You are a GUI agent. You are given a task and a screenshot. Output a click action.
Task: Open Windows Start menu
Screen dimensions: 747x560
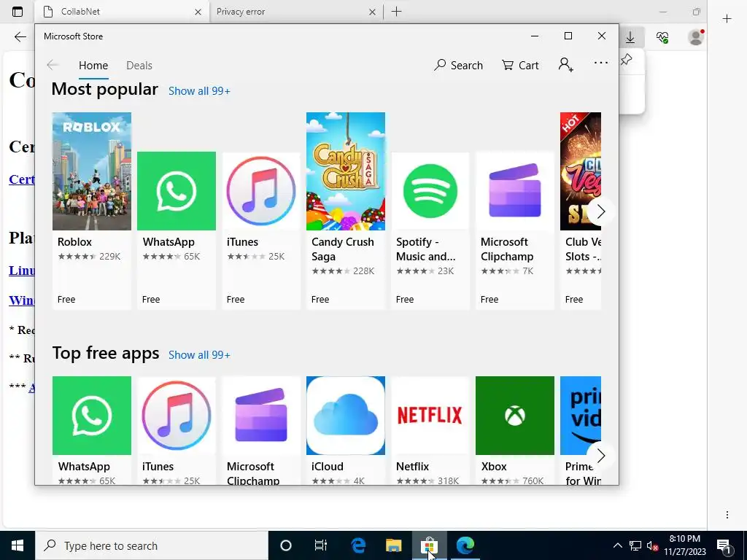pyautogui.click(x=18, y=545)
